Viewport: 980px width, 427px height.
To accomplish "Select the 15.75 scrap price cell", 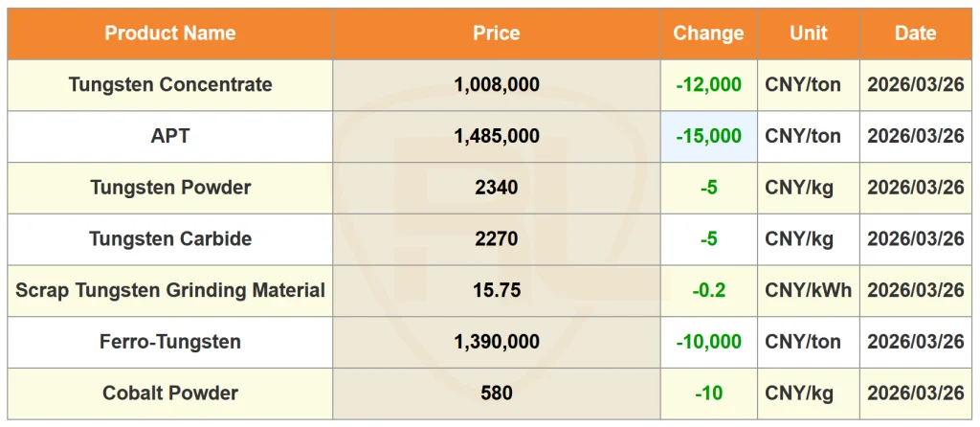I will [497, 291].
